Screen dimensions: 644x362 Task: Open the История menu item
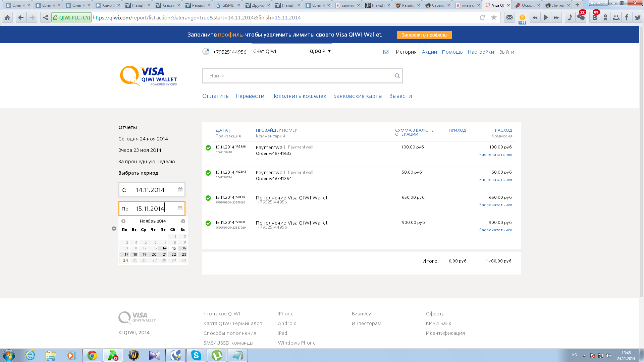point(406,52)
